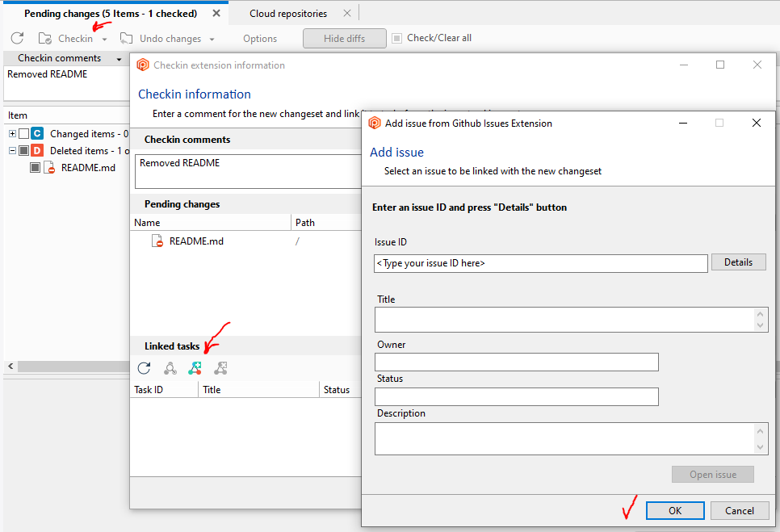Viewport: 780px width, 532px height.
Task: Click the Path column header
Action: pos(326,223)
